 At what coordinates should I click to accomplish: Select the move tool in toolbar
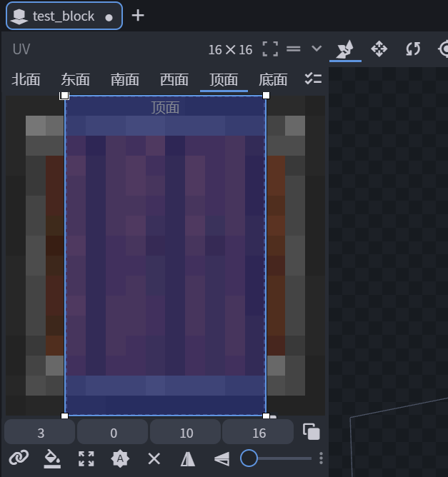click(x=345, y=49)
